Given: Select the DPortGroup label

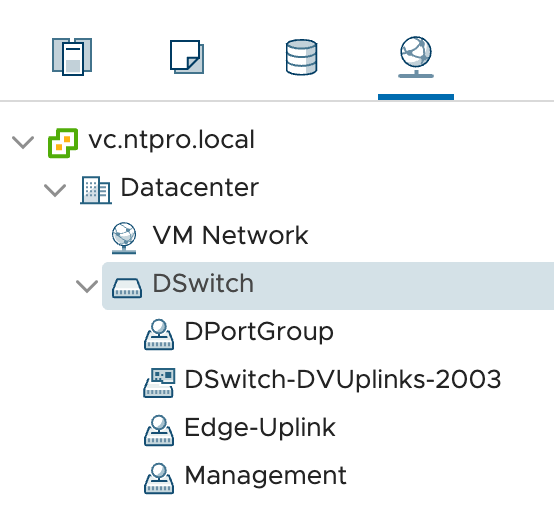Looking at the screenshot, I should tap(259, 332).
